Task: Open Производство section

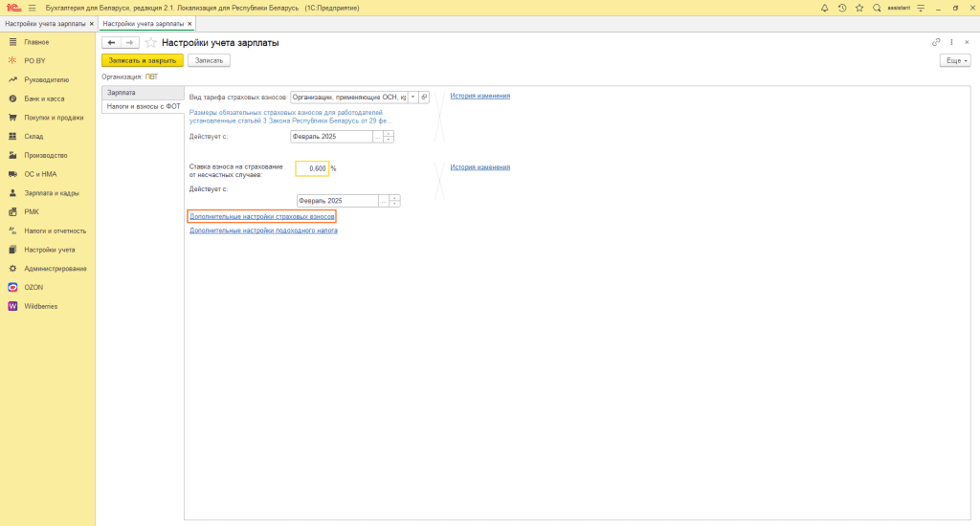Action: pyautogui.click(x=48, y=155)
